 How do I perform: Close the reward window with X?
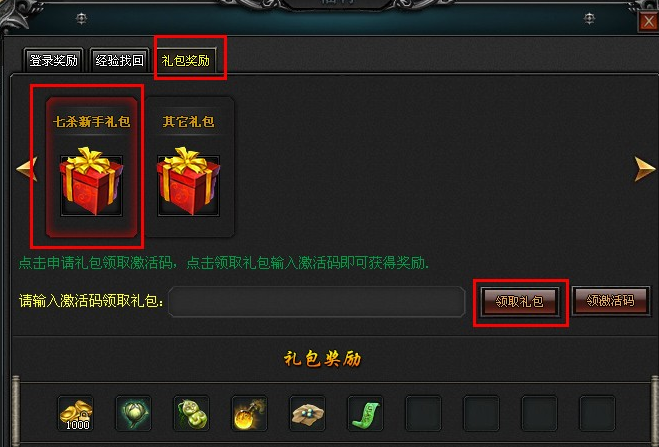point(648,21)
